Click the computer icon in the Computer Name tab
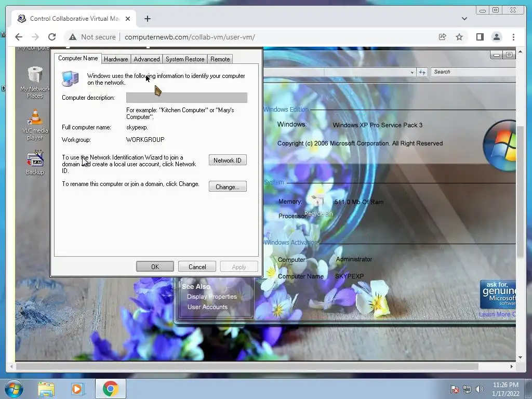This screenshot has height=399, width=532. click(70, 79)
